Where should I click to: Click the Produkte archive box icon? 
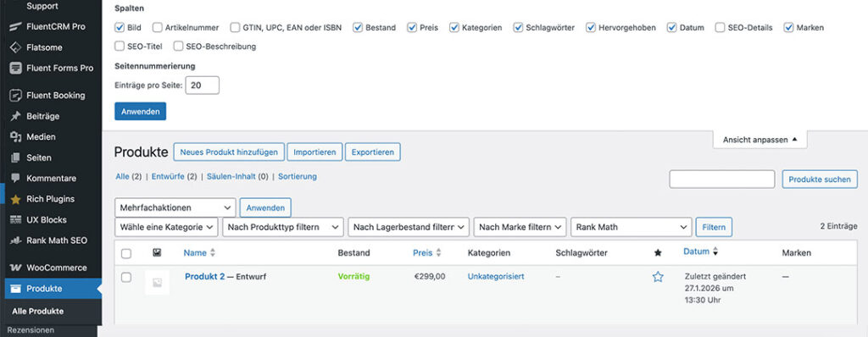15,288
